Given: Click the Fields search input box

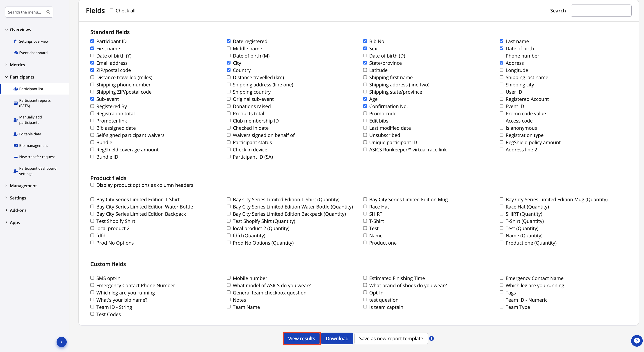Looking at the screenshot, I should pyautogui.click(x=601, y=11).
